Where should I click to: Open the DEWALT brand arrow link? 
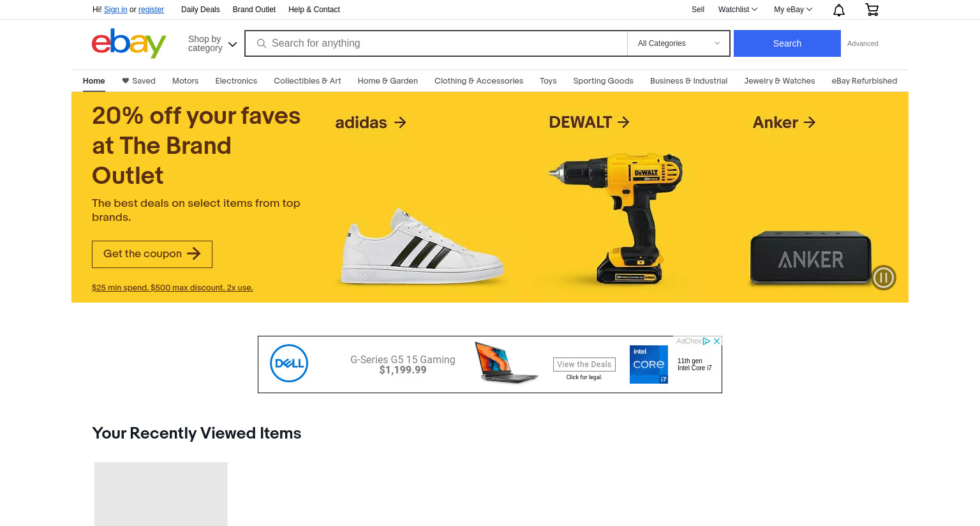[x=589, y=122]
